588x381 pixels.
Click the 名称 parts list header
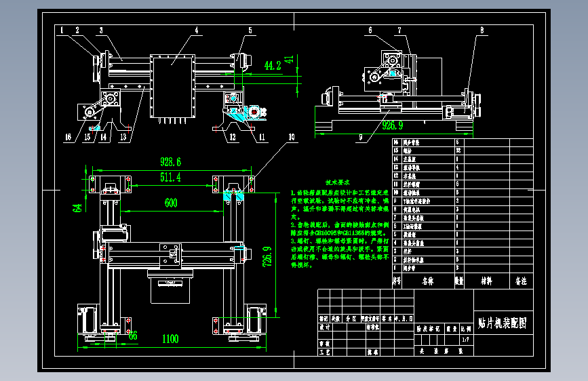click(428, 281)
